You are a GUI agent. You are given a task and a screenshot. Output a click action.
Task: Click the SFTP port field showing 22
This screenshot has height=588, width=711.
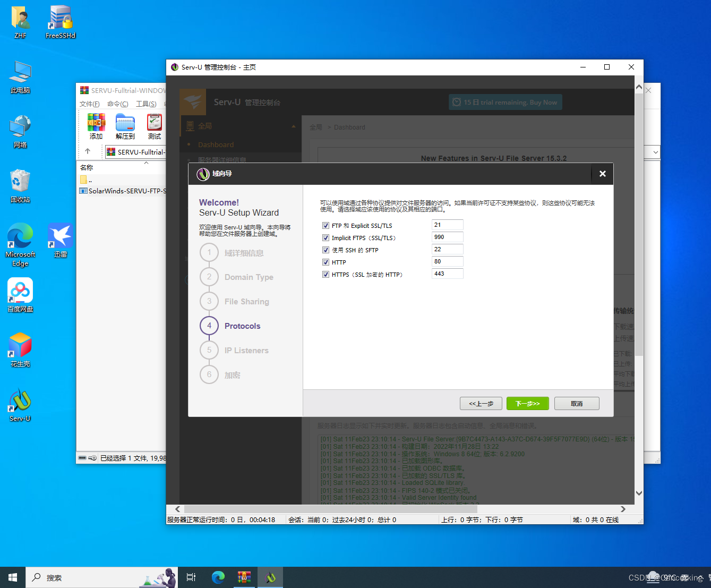(x=448, y=249)
